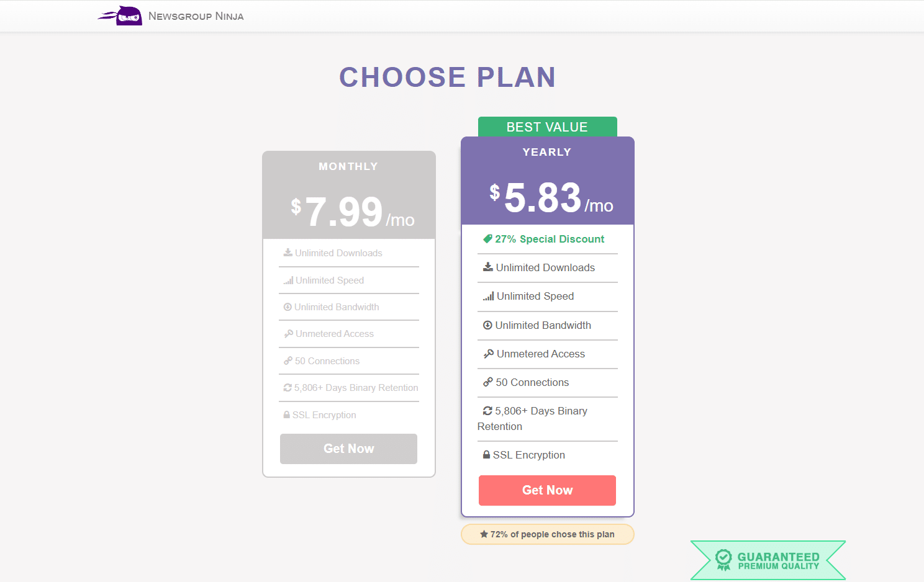Viewport: 924px width, 582px height.
Task: Click the padlock icon next to SSL Encryption
Action: (486, 454)
